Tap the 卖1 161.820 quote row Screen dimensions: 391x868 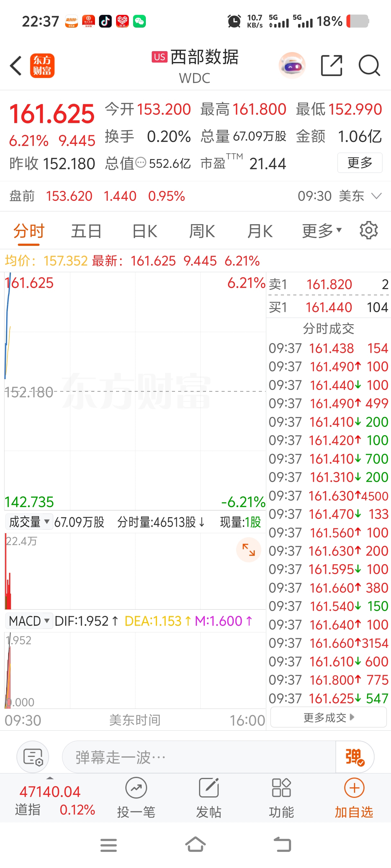click(329, 284)
